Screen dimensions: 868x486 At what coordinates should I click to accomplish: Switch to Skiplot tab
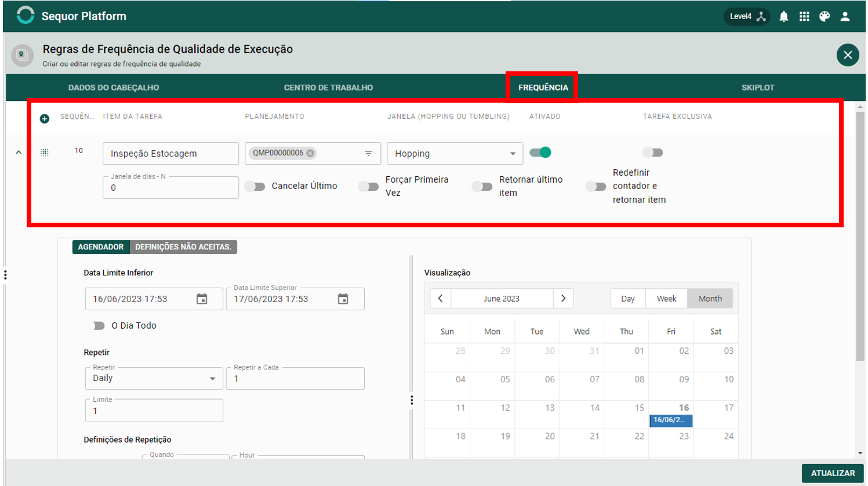pyautogui.click(x=758, y=88)
